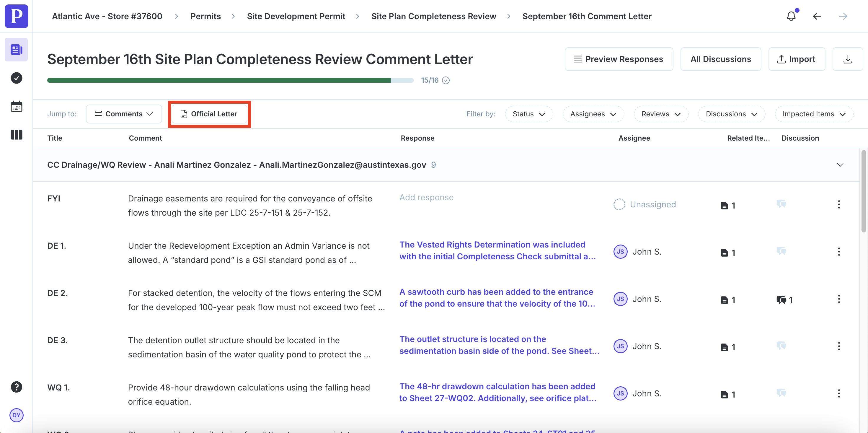Open the calendar icon in sidebar
Screen dimensions: 868x433
[x=16, y=107]
